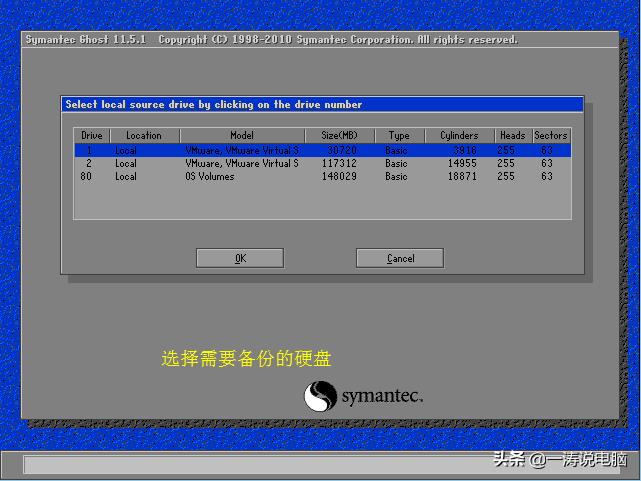This screenshot has height=481, width=641.
Task: Click the Cylinders column header
Action: pos(459,135)
